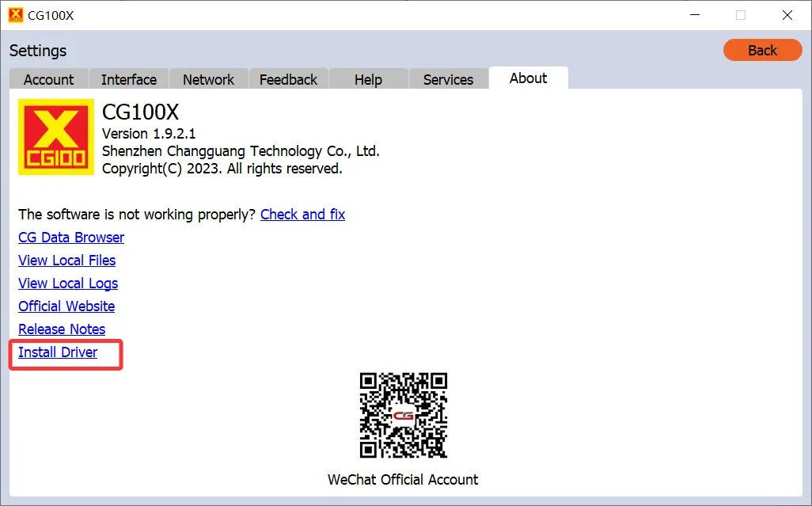Select the Network tab
This screenshot has width=812, height=506.
208,79
